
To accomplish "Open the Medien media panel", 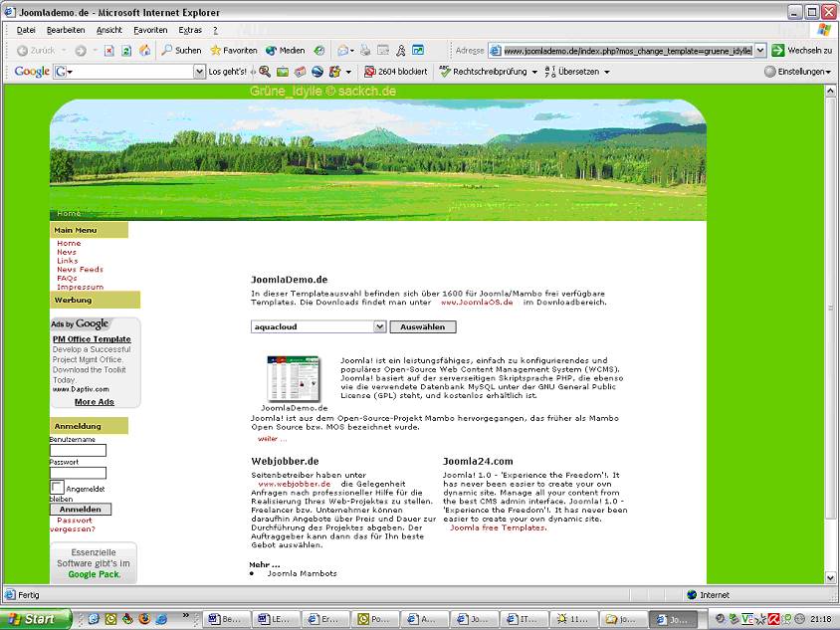I will (285, 51).
